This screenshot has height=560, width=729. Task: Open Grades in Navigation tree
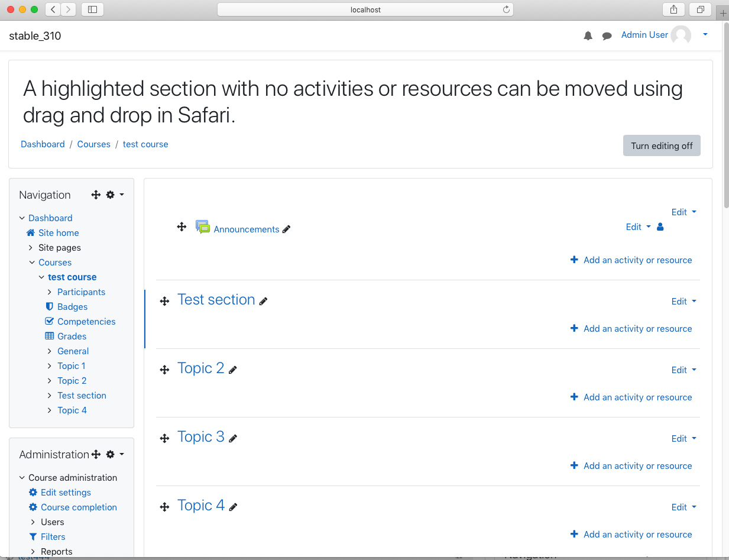[x=72, y=336]
